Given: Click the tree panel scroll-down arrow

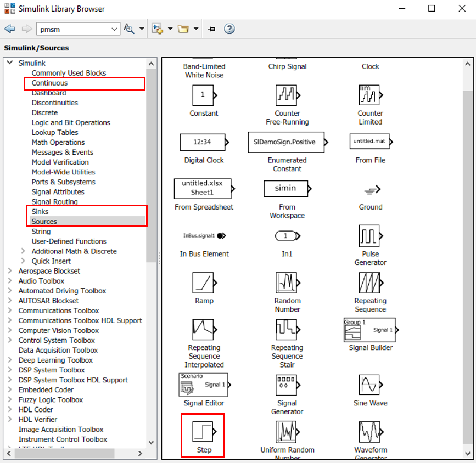Looking at the screenshot, I should pyautogui.click(x=151, y=442).
